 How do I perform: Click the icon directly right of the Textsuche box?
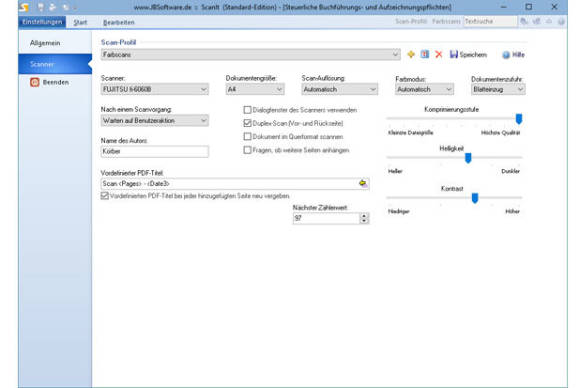pyautogui.click(x=524, y=21)
